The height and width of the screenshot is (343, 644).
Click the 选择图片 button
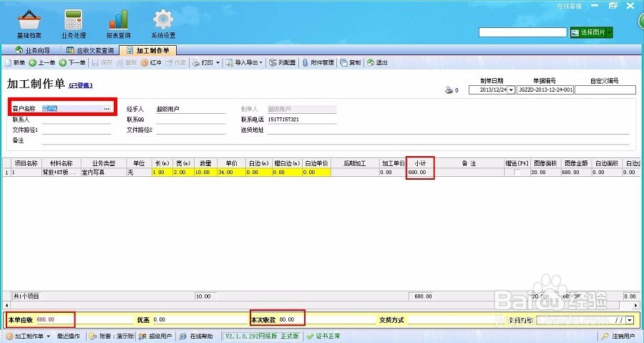[589, 32]
